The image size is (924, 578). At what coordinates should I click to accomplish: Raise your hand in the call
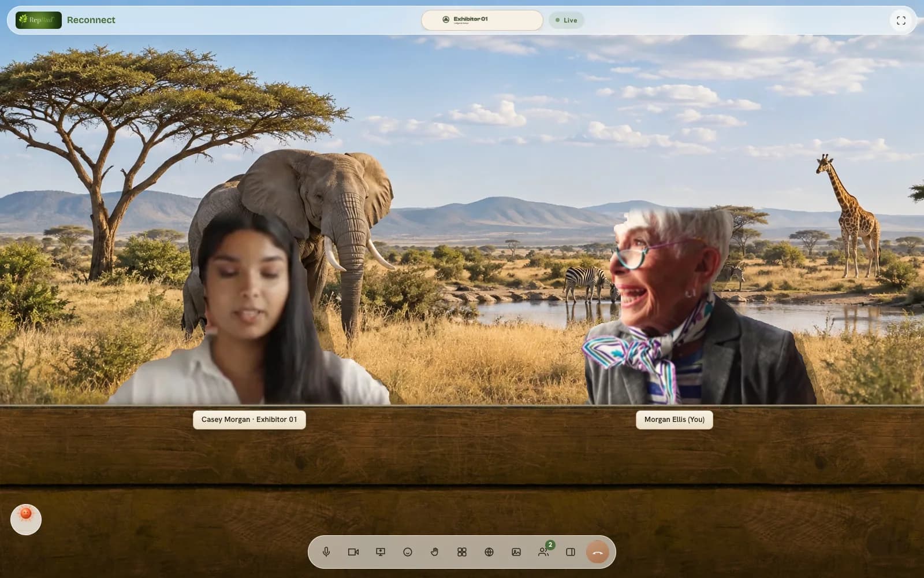pyautogui.click(x=435, y=552)
